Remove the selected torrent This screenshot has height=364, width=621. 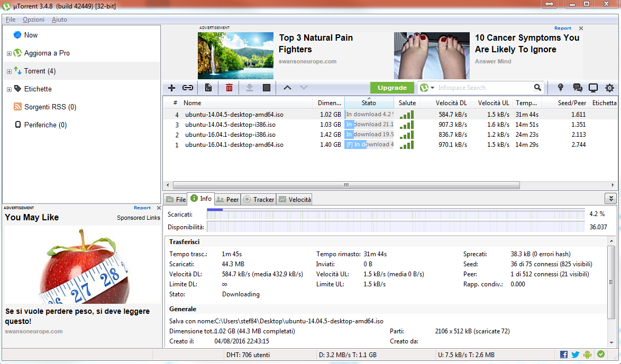pos(229,88)
